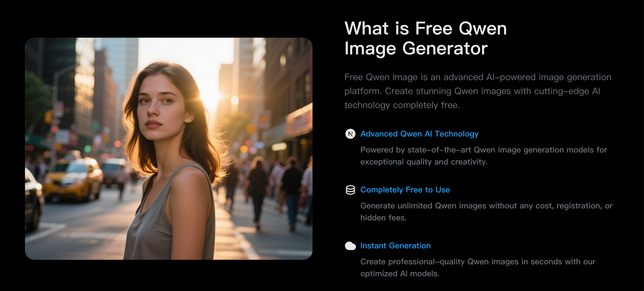Viewport: 644px width, 291px height.
Task: Click the "Create professional-quality Qwen images" line
Action: 478,262
